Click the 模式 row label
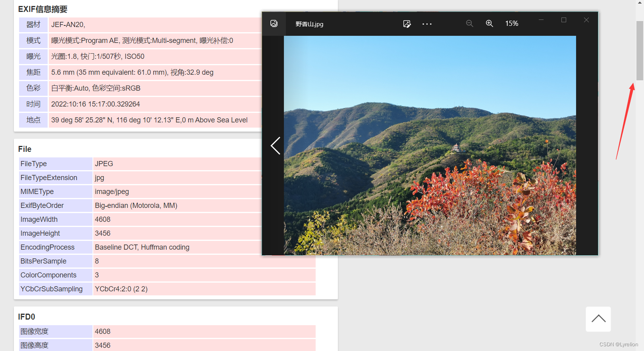 (x=33, y=41)
